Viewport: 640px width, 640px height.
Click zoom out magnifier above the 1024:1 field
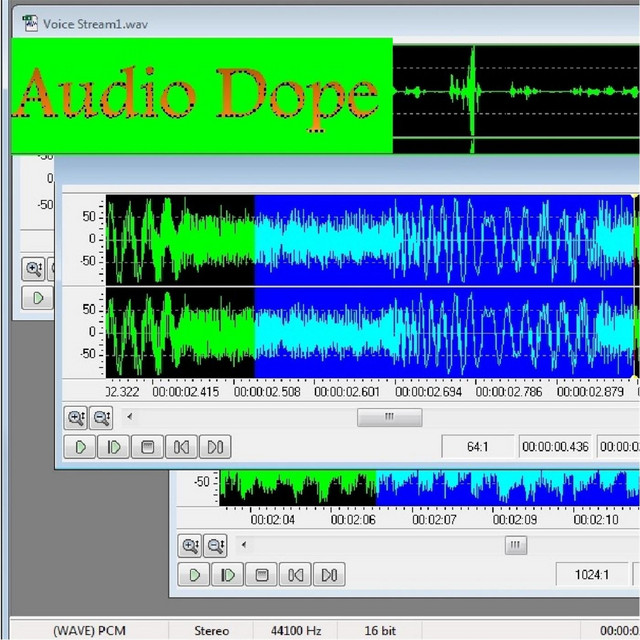point(216,546)
